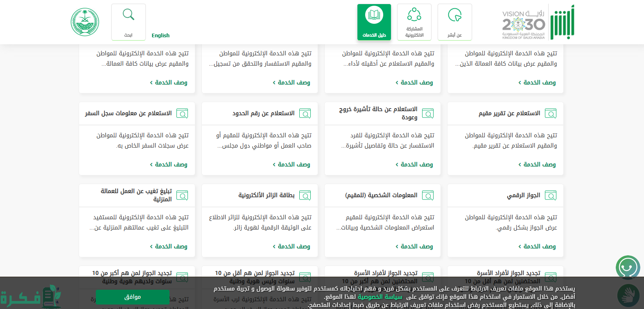Open the سياسة الخصوصية privacy policy link
The image size is (644, 309).
click(x=380, y=297)
